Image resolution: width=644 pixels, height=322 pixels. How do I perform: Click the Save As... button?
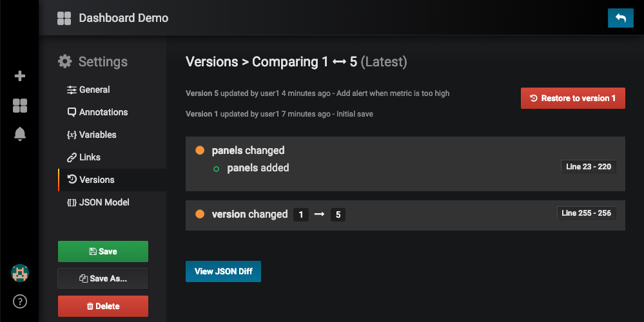(103, 279)
